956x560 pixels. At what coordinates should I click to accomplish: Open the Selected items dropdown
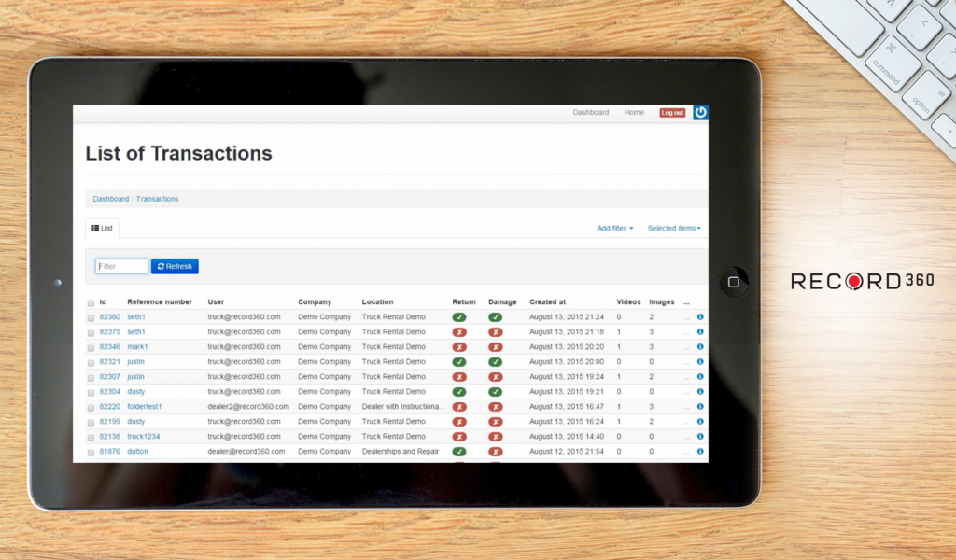click(673, 228)
